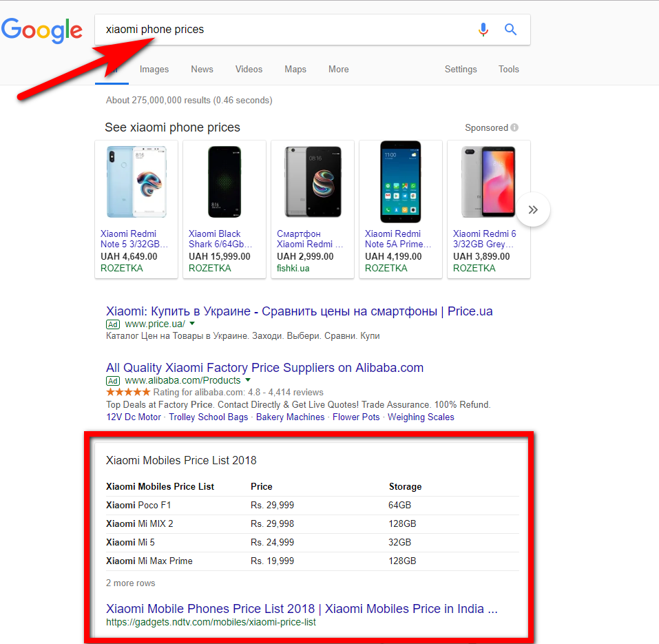Click the Flower Pots sitelink

[x=356, y=417]
